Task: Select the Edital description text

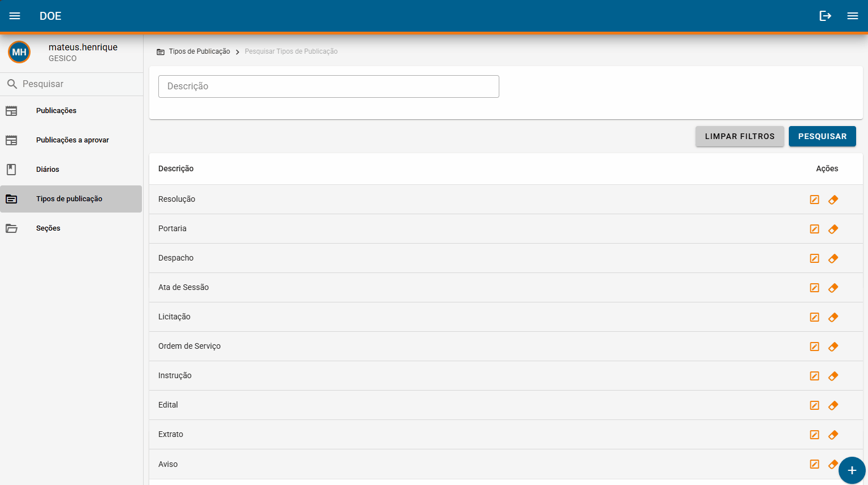Action: pyautogui.click(x=168, y=405)
